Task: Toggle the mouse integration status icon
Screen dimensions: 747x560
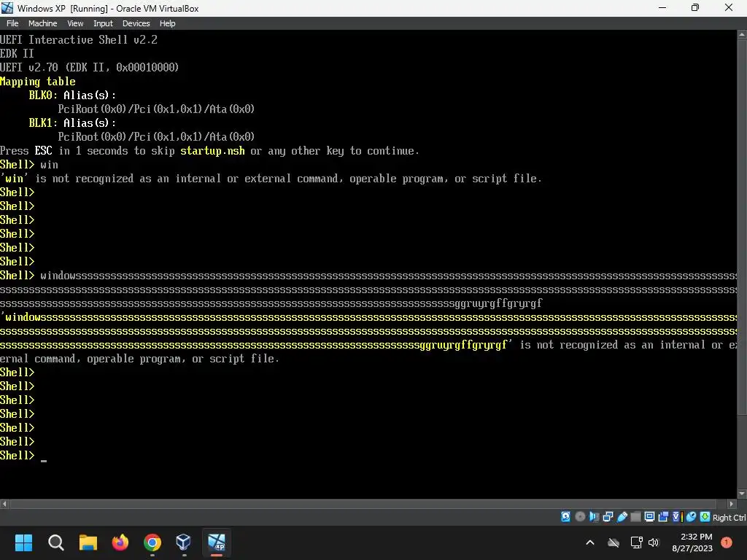Action: (692, 517)
